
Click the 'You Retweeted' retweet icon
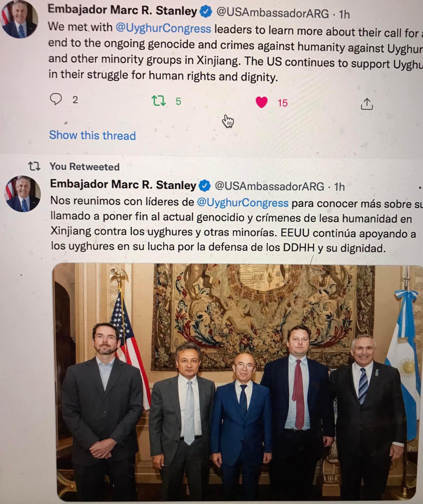click(34, 166)
